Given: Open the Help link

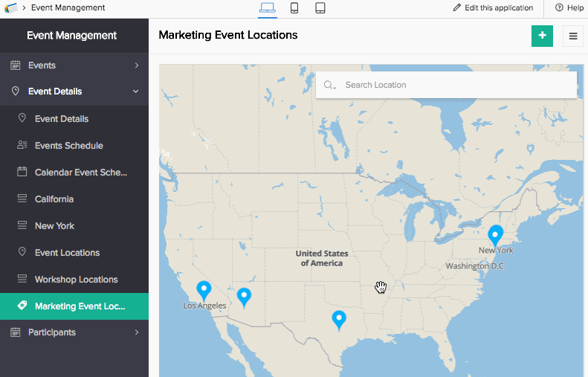Looking at the screenshot, I should [569, 8].
